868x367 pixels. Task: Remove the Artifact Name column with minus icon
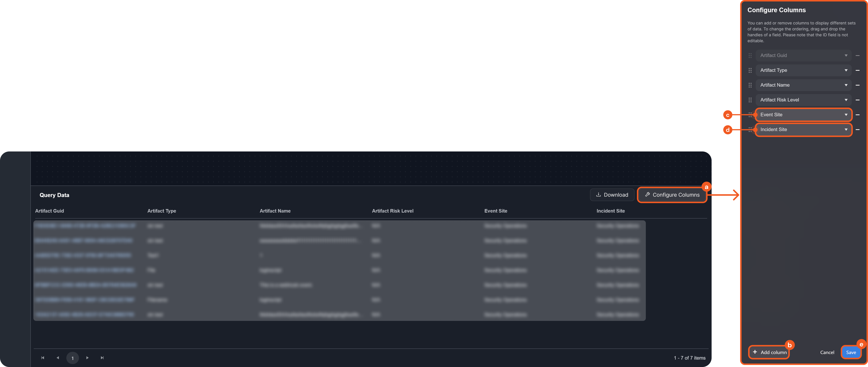[x=858, y=85]
